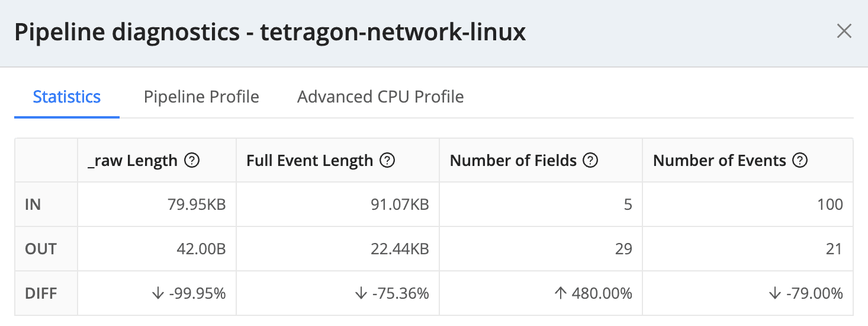The image size is (868, 326).
Task: Select the OUT row label
Action: [x=40, y=249]
